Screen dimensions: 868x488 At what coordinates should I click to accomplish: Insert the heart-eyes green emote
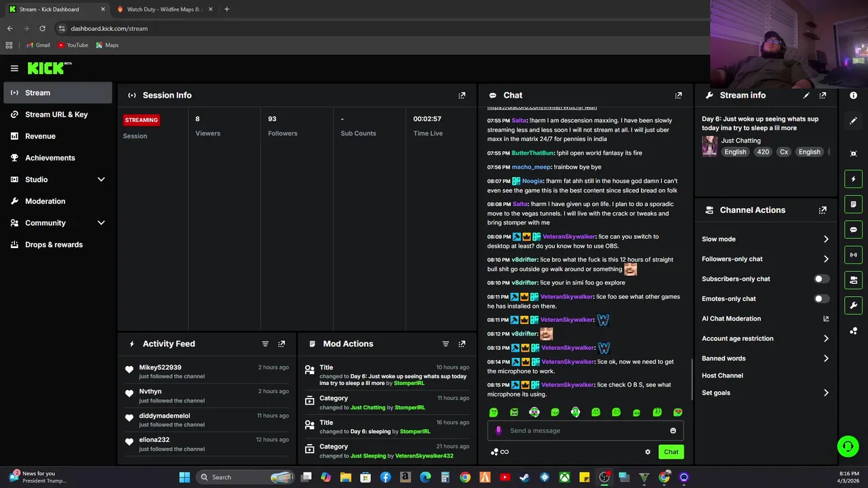[677, 412]
